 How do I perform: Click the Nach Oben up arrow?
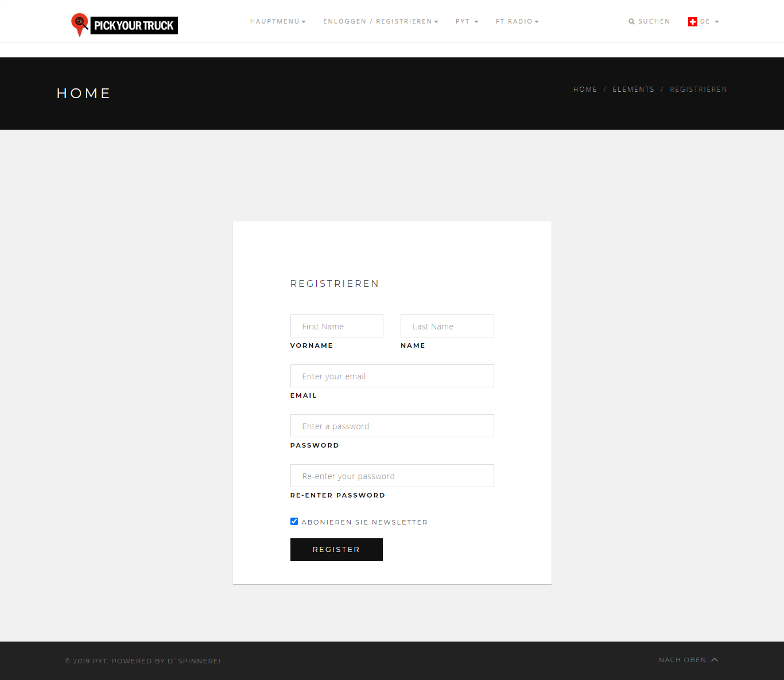[715, 660]
